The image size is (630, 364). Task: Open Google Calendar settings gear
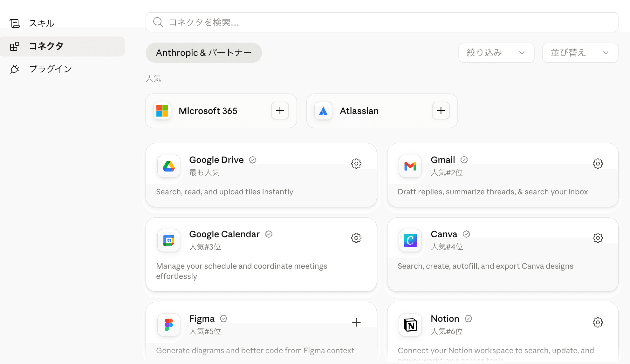pyautogui.click(x=356, y=238)
